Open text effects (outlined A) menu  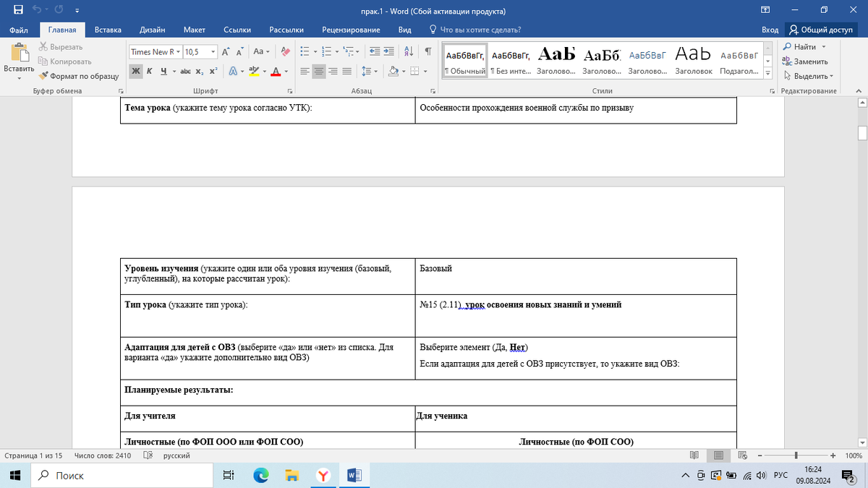(x=233, y=72)
